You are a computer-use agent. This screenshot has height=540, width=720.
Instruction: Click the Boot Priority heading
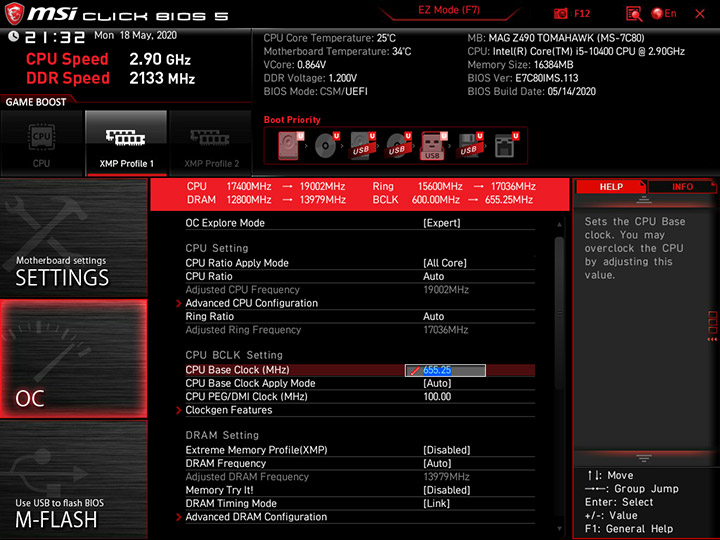click(292, 120)
